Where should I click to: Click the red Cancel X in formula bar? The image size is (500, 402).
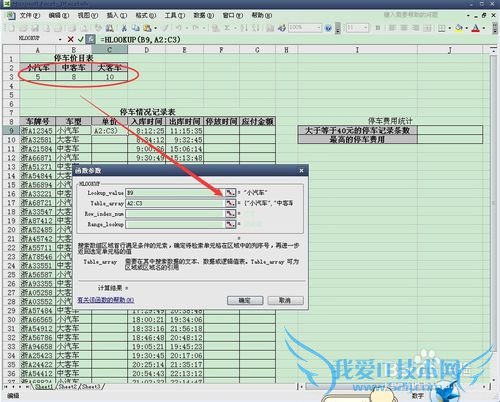tap(70, 39)
